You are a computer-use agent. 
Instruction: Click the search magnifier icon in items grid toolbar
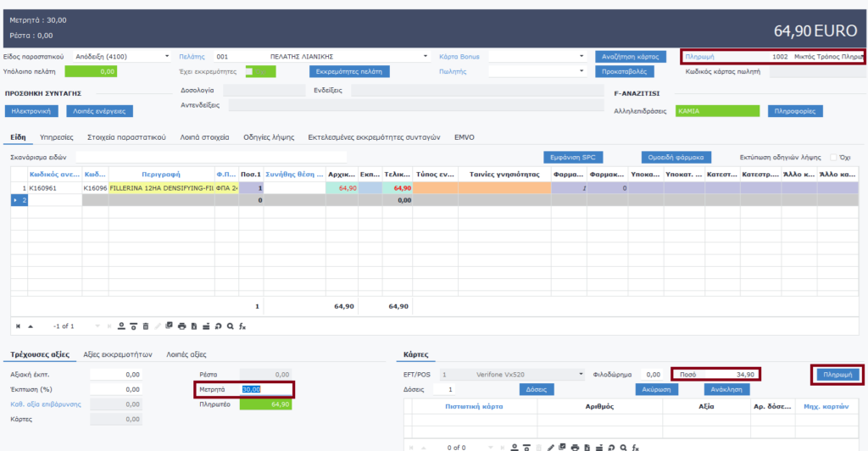[x=230, y=326]
